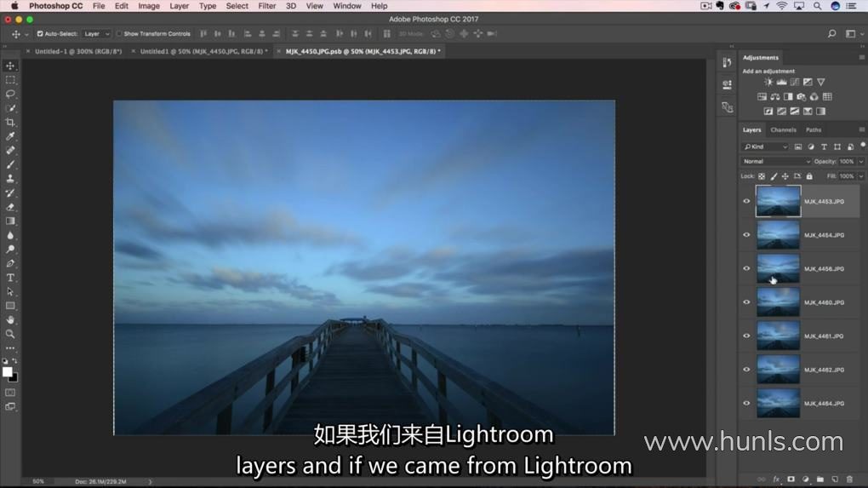The image size is (868, 488).
Task: Click the search icon in options bar
Action: tap(832, 34)
